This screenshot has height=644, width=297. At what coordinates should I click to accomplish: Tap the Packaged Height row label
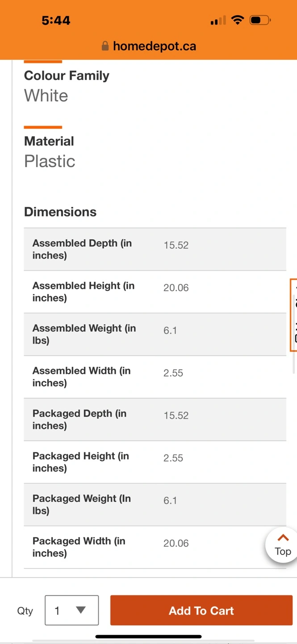(80, 462)
